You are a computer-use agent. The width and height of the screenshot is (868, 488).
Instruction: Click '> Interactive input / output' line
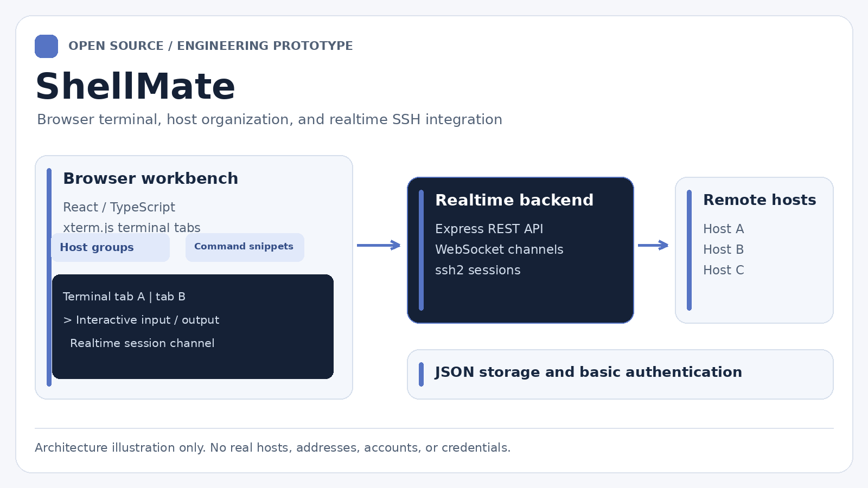pyautogui.click(x=141, y=320)
